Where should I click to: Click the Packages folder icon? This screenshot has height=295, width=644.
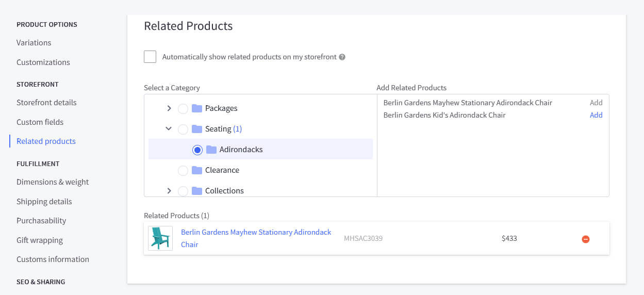click(197, 108)
